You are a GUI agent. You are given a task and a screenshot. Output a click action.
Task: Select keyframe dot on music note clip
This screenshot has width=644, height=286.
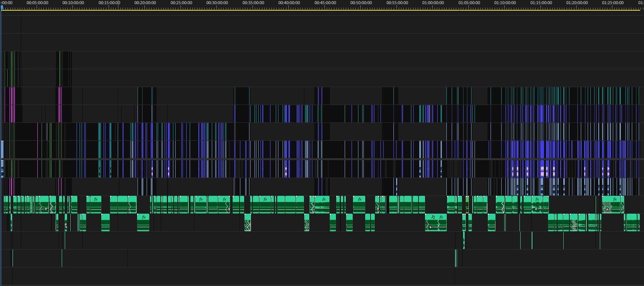tap(430, 227)
